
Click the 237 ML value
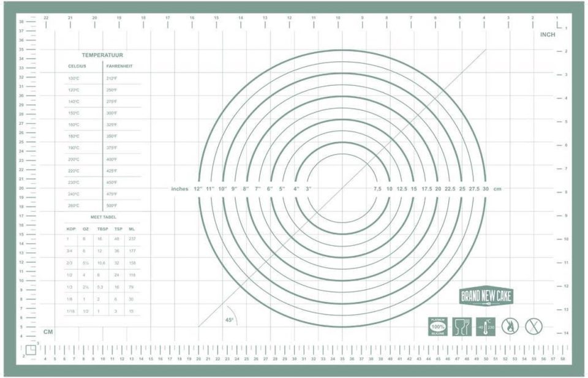132,239
